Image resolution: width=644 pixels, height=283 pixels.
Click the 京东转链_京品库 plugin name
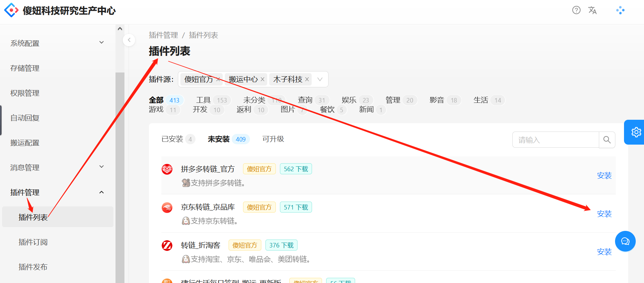(208, 207)
